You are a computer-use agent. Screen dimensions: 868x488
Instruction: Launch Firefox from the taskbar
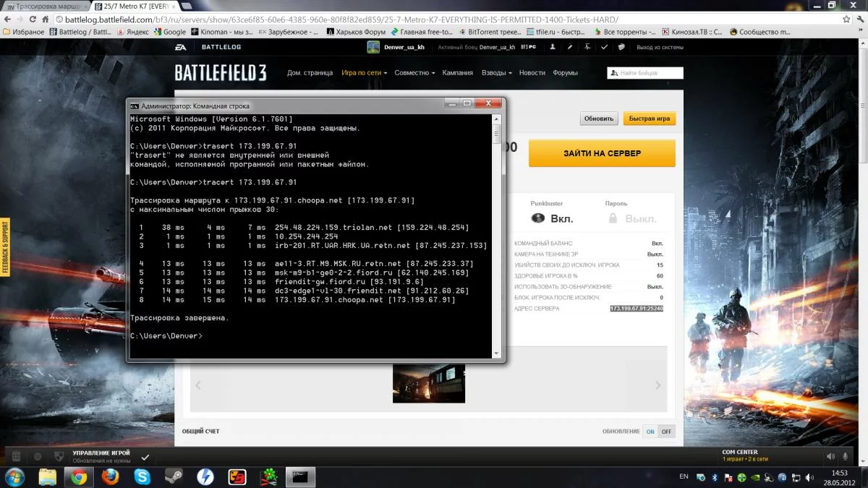(110, 476)
